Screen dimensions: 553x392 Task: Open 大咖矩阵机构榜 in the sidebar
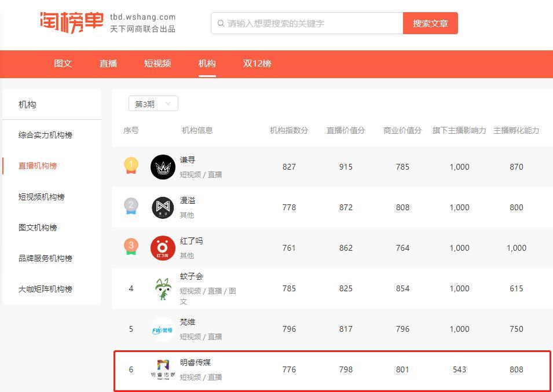point(46,289)
